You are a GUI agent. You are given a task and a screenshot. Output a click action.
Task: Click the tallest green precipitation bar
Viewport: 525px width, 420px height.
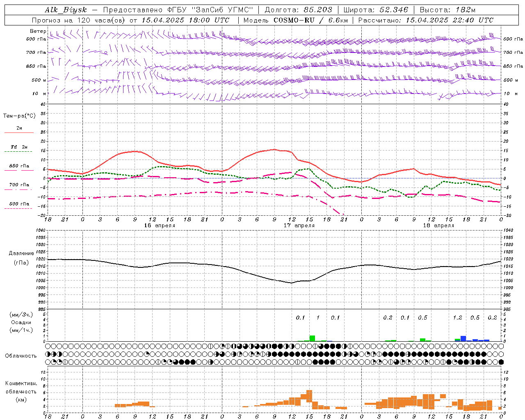(312, 338)
